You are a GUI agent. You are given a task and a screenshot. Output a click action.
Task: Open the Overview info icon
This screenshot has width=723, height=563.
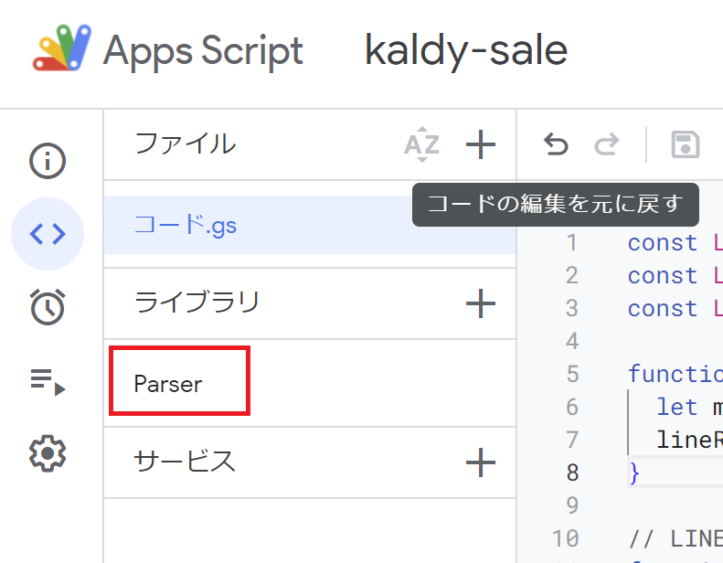47,161
